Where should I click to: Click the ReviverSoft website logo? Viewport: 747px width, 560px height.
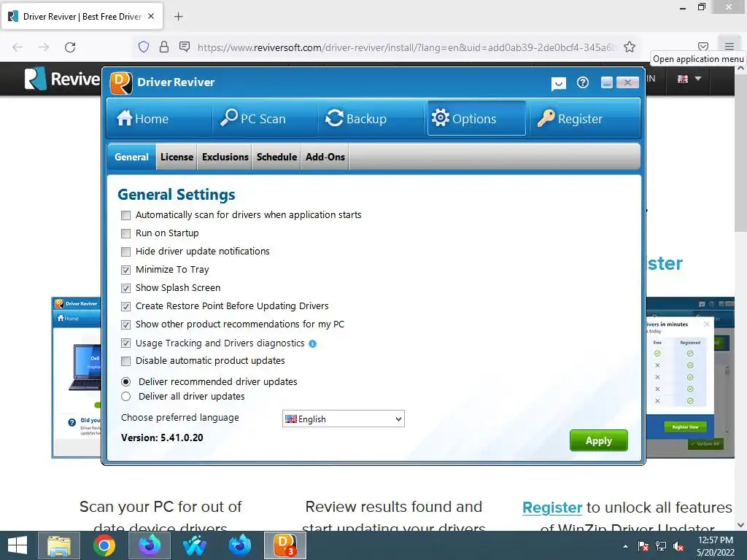[x=63, y=79]
